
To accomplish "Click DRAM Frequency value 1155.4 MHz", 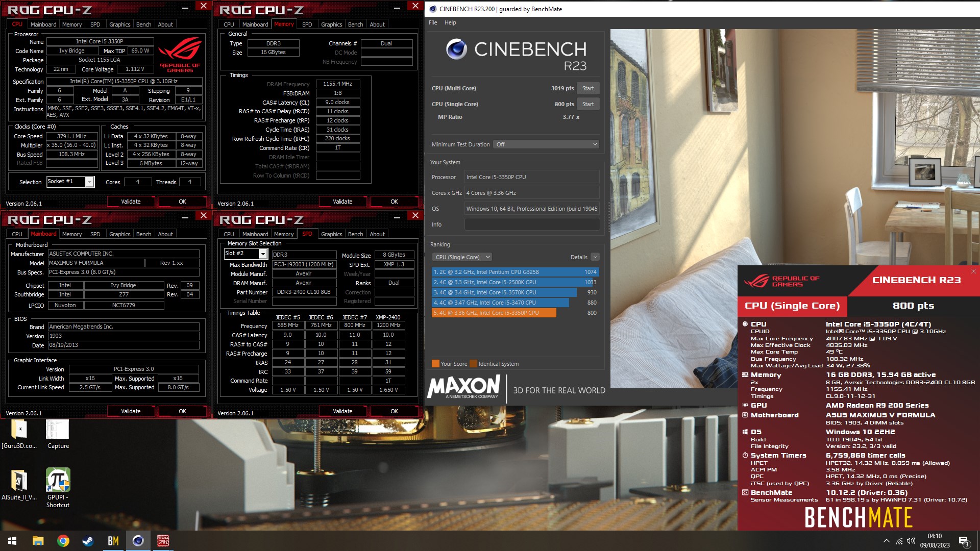I will point(338,84).
